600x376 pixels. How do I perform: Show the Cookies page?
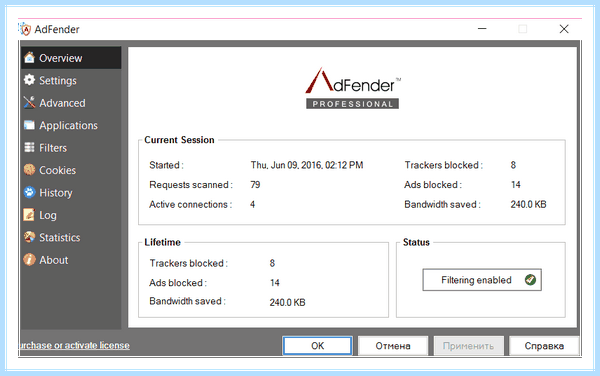point(58,170)
